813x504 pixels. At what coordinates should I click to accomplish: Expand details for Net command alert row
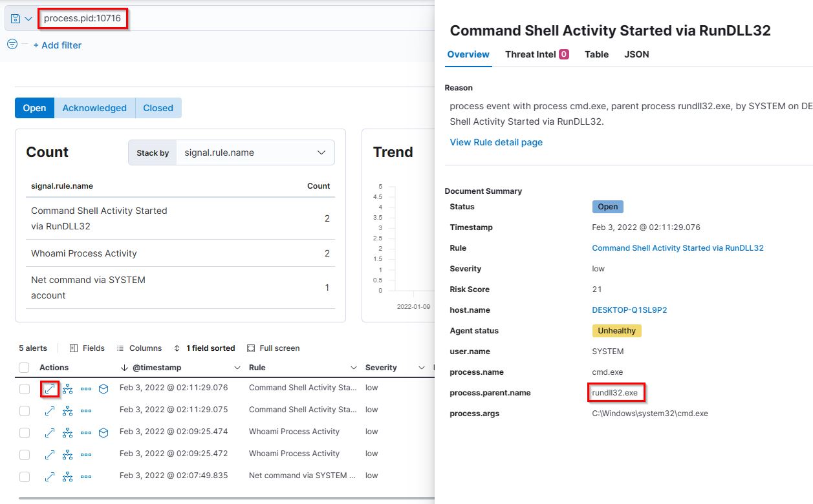(49, 476)
